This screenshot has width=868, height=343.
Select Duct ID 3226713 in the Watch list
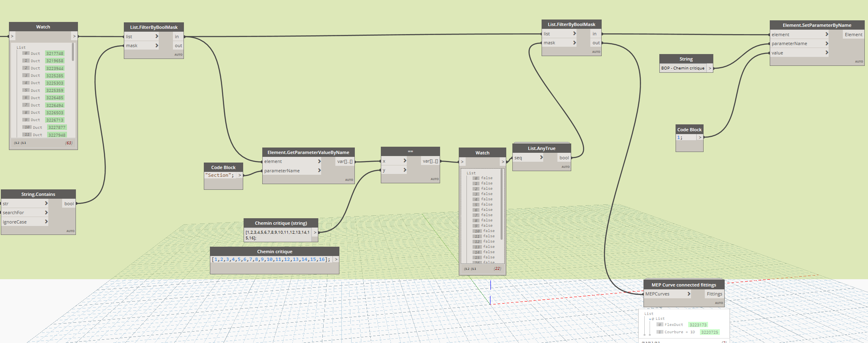coord(54,120)
